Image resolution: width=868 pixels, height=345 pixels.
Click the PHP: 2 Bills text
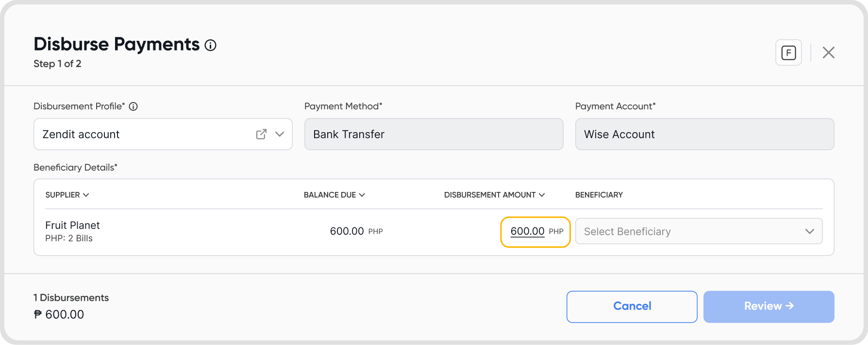point(69,239)
